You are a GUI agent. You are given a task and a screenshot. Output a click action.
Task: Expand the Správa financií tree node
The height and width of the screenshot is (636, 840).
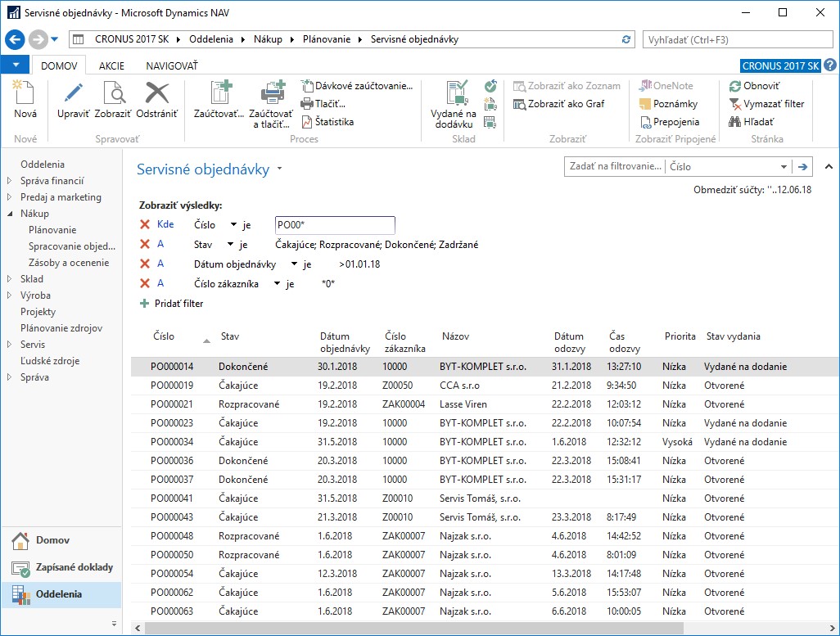click(x=9, y=181)
